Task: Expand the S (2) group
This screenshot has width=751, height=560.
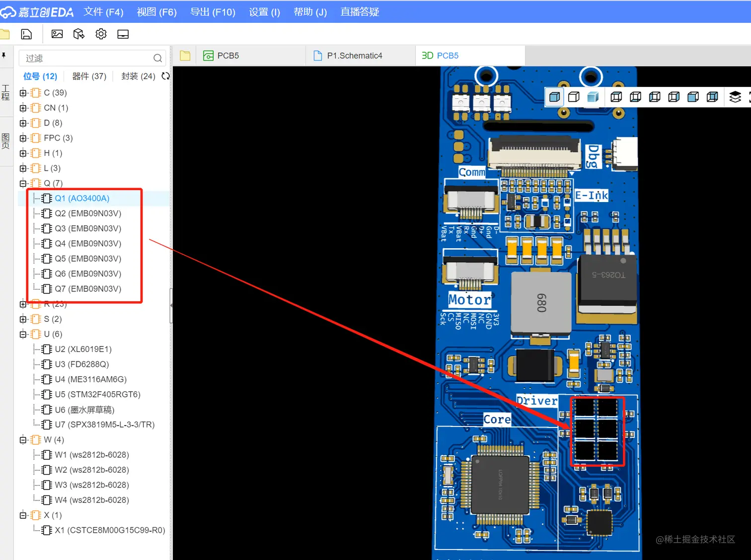Action: 23,319
